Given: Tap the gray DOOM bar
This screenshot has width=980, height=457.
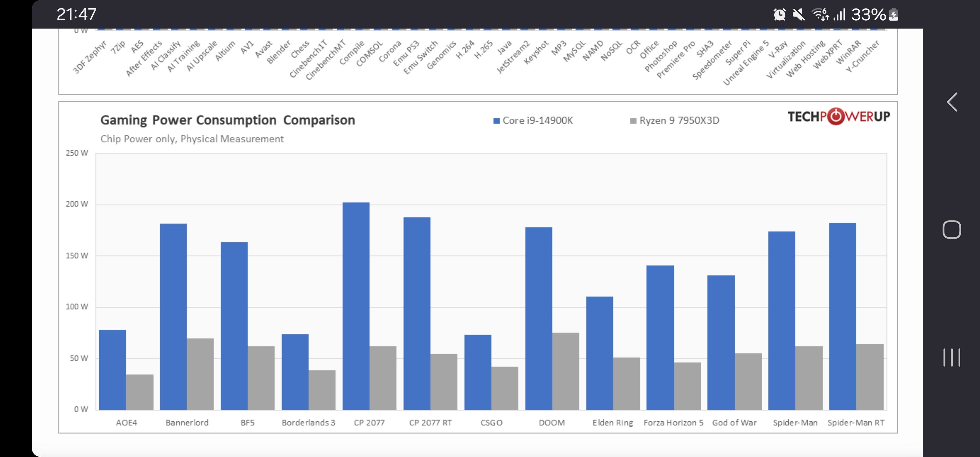Looking at the screenshot, I should click(x=565, y=371).
